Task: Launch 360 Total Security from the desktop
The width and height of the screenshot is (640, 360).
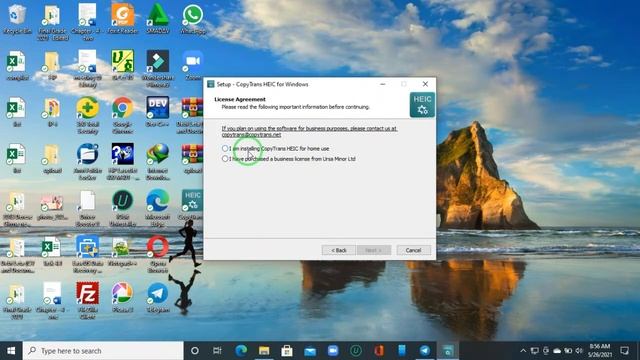Action: pyautogui.click(x=87, y=115)
